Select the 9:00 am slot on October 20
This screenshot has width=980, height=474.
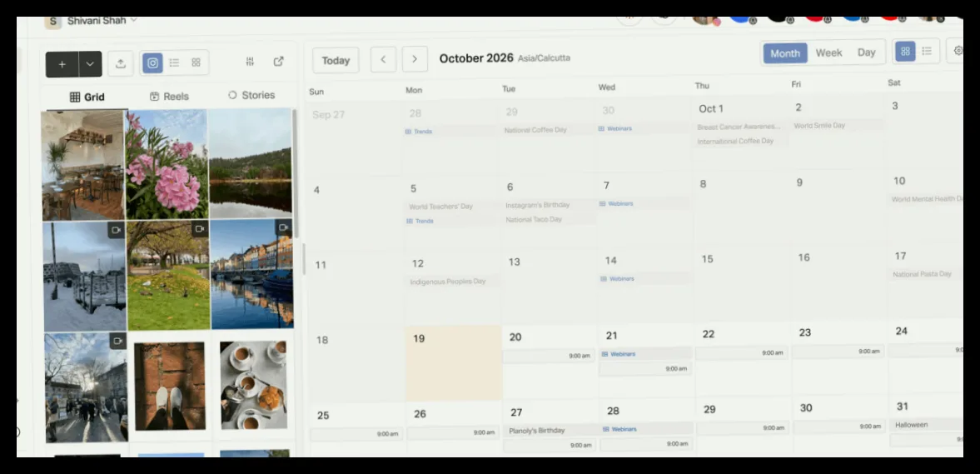point(549,356)
